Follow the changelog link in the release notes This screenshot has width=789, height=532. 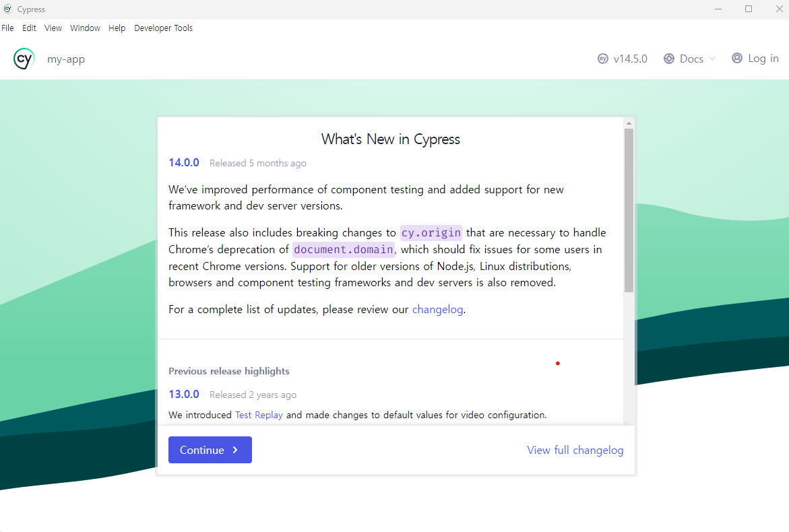tap(438, 309)
